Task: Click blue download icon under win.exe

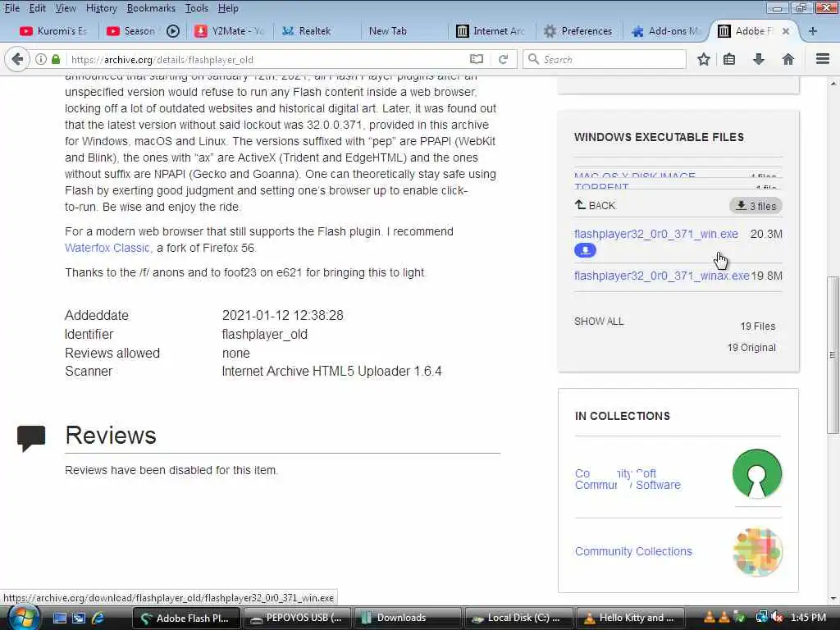Action: (x=585, y=250)
